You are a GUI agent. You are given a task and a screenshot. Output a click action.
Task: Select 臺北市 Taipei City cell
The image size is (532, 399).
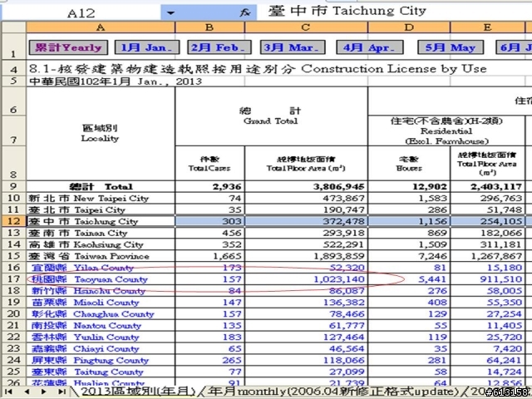[x=101, y=209]
